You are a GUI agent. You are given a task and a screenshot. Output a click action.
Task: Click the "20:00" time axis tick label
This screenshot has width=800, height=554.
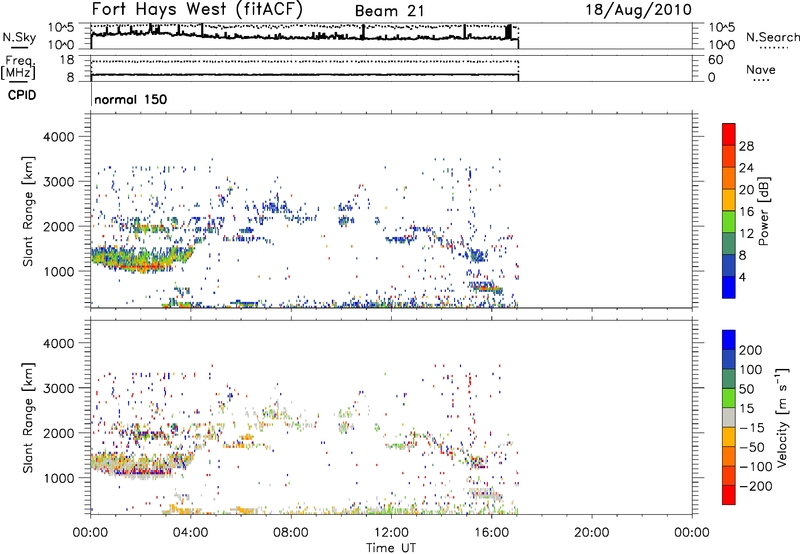[x=592, y=533]
